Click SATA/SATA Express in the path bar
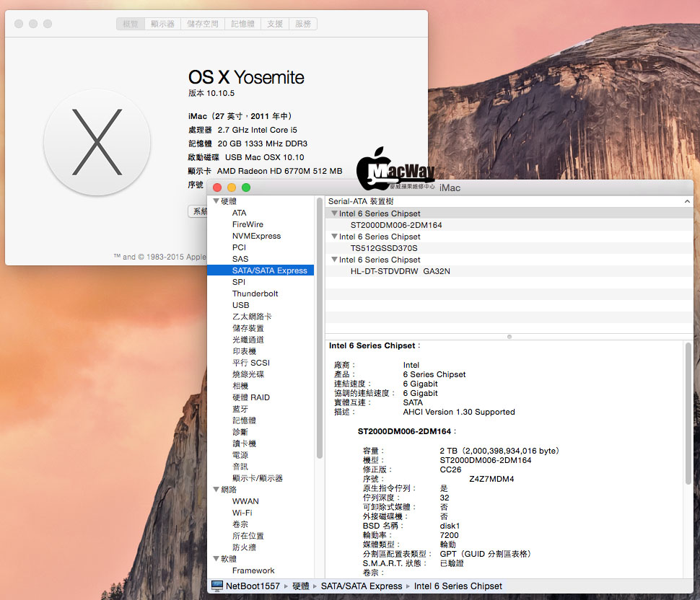Viewport: 700px width, 600px height. tap(361, 586)
